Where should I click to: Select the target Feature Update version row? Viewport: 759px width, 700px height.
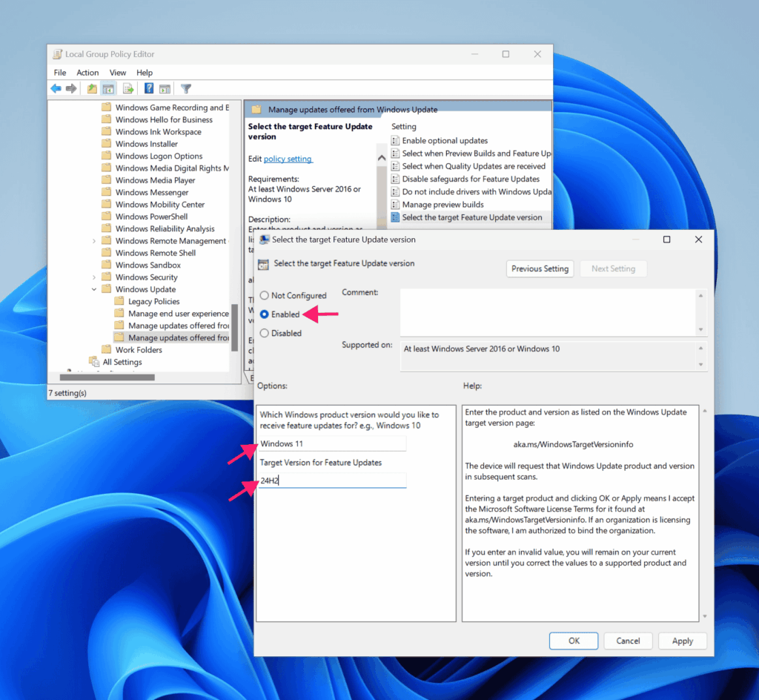pyautogui.click(x=471, y=217)
